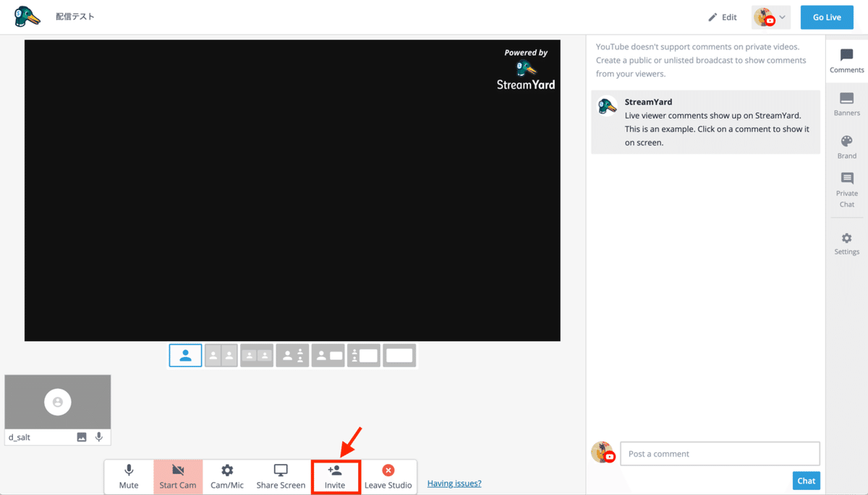Click the Leave Studio button
This screenshot has height=495, width=868.
click(388, 477)
